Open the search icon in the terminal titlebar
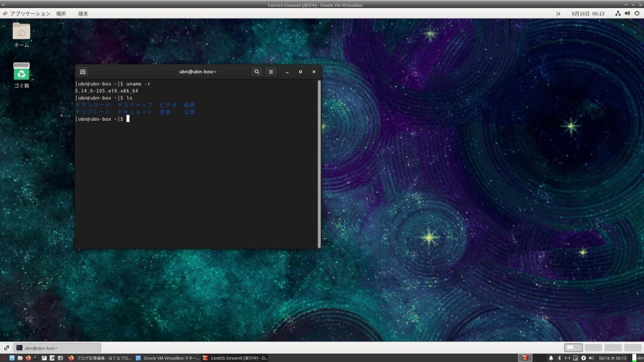 click(257, 71)
